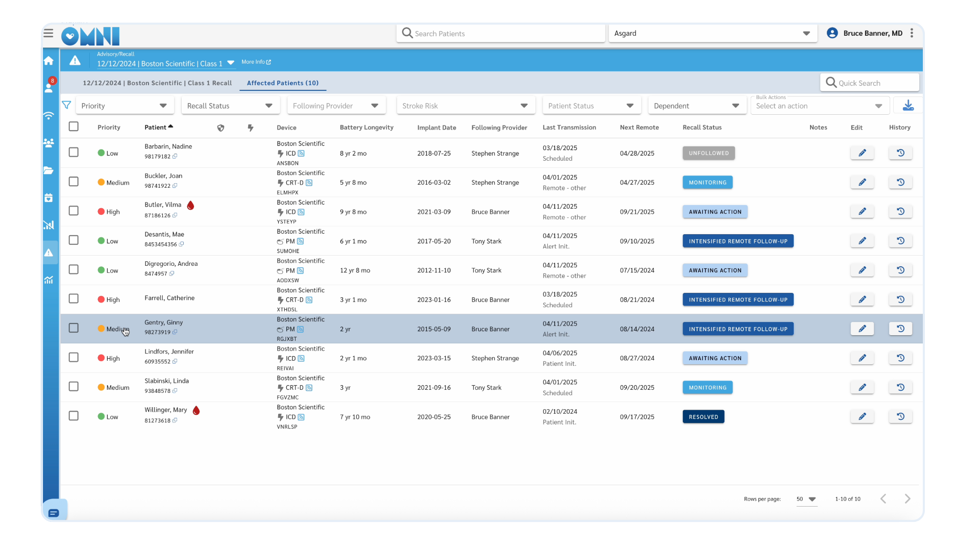The width and height of the screenshot is (980, 551).
Task: Open the hamburger menu icon
Action: (x=48, y=33)
